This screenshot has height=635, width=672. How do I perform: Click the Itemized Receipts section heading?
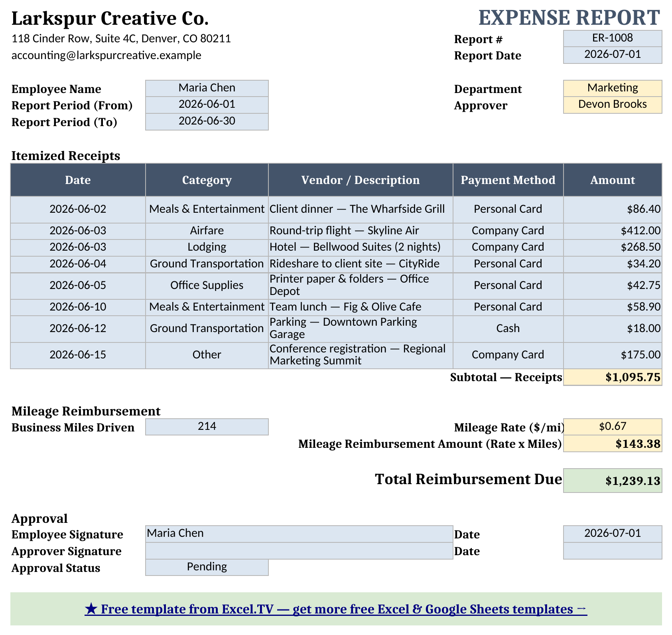pos(66,156)
